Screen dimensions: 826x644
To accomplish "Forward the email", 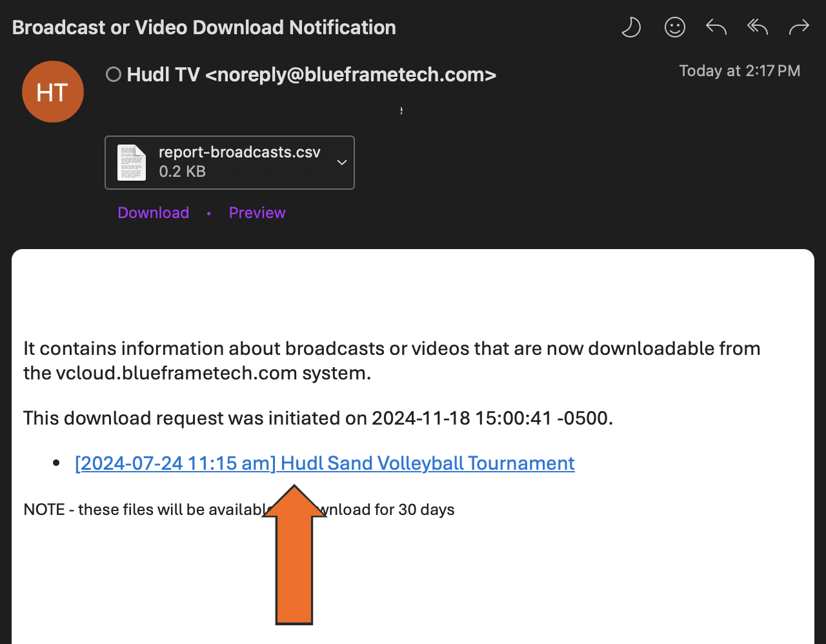I will [799, 27].
